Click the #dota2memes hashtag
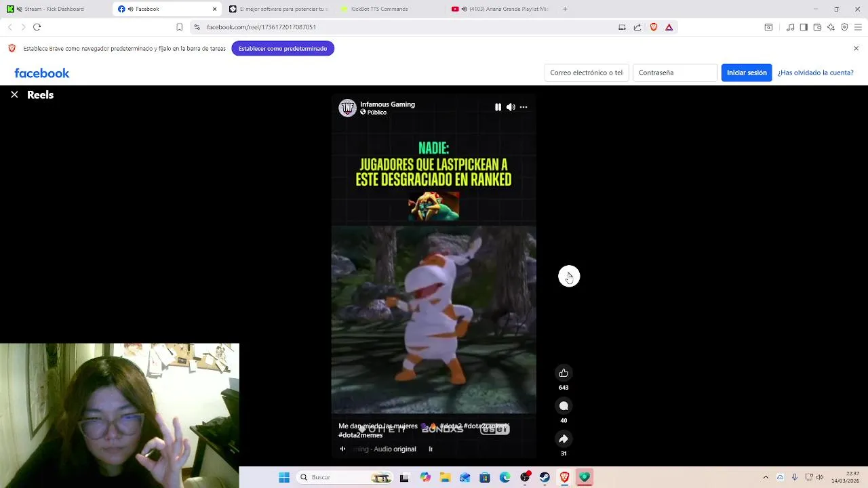 click(x=361, y=435)
